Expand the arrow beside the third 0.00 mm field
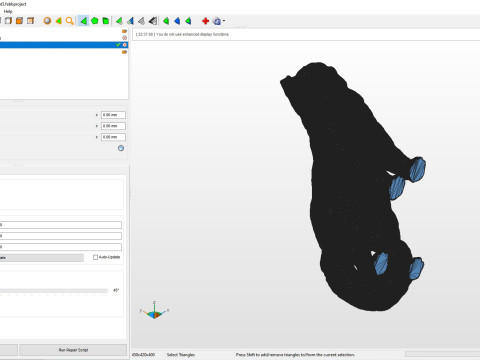 pyautogui.click(x=97, y=137)
